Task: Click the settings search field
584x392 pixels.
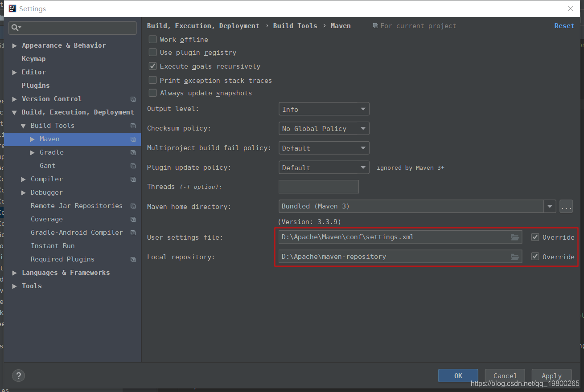Action: coord(73,28)
